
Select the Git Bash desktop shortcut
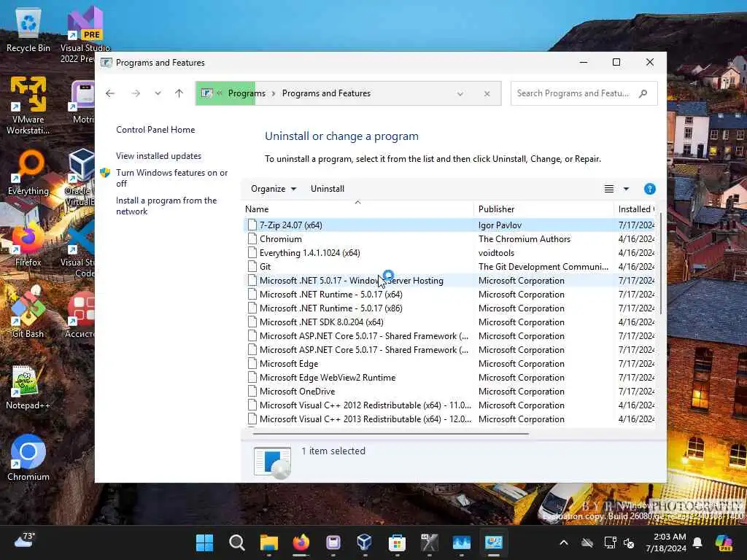pyautogui.click(x=28, y=312)
